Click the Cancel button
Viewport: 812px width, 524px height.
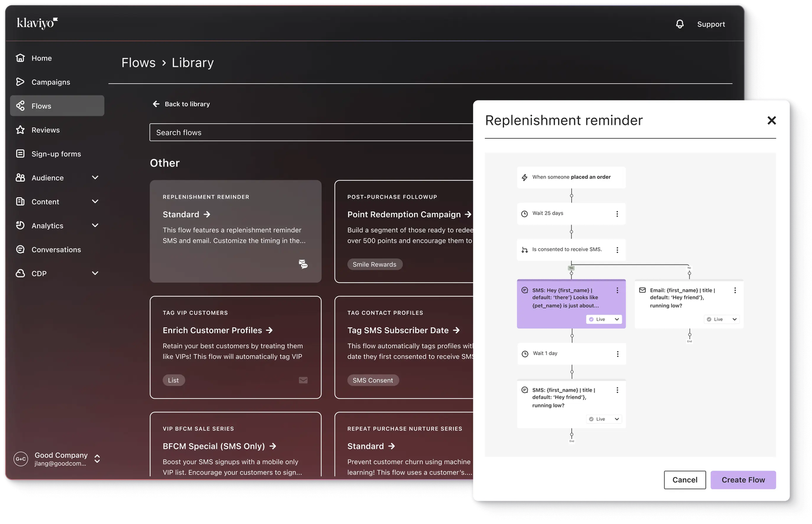(x=685, y=480)
